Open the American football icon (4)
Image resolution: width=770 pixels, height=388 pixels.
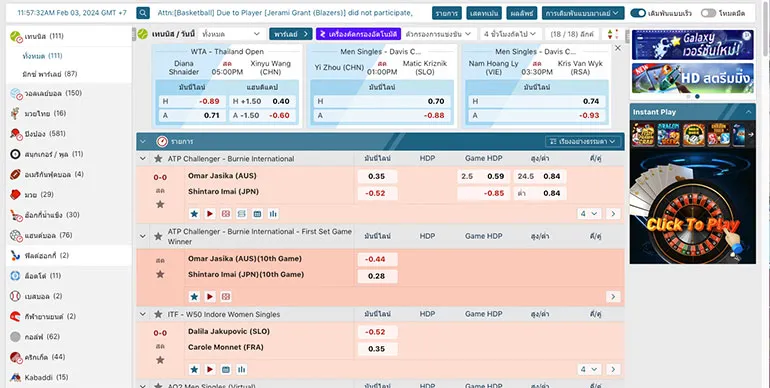(x=16, y=174)
